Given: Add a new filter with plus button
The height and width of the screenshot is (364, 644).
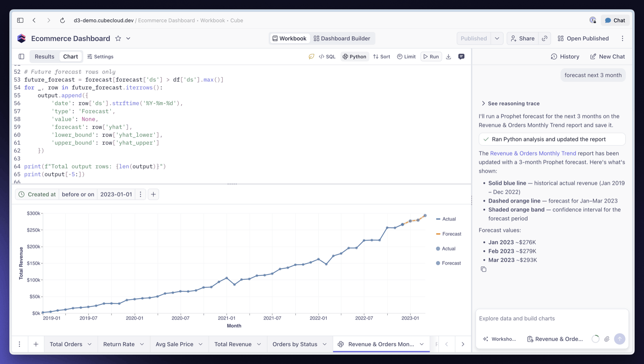Looking at the screenshot, I should tap(153, 194).
